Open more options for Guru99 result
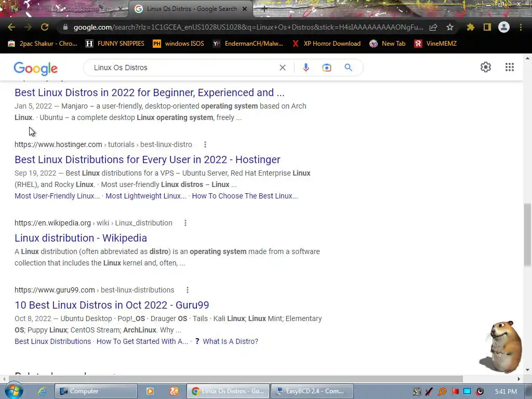This screenshot has height=399, width=532. pos(187,290)
